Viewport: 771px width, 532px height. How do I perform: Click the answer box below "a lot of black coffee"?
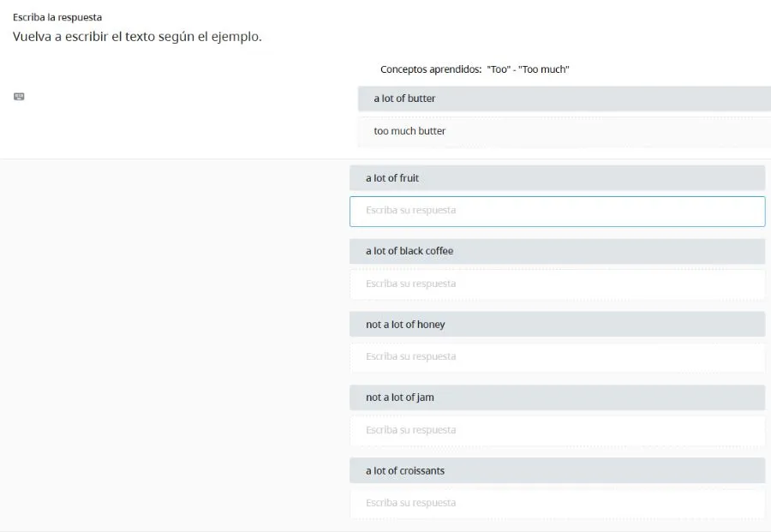(557, 284)
